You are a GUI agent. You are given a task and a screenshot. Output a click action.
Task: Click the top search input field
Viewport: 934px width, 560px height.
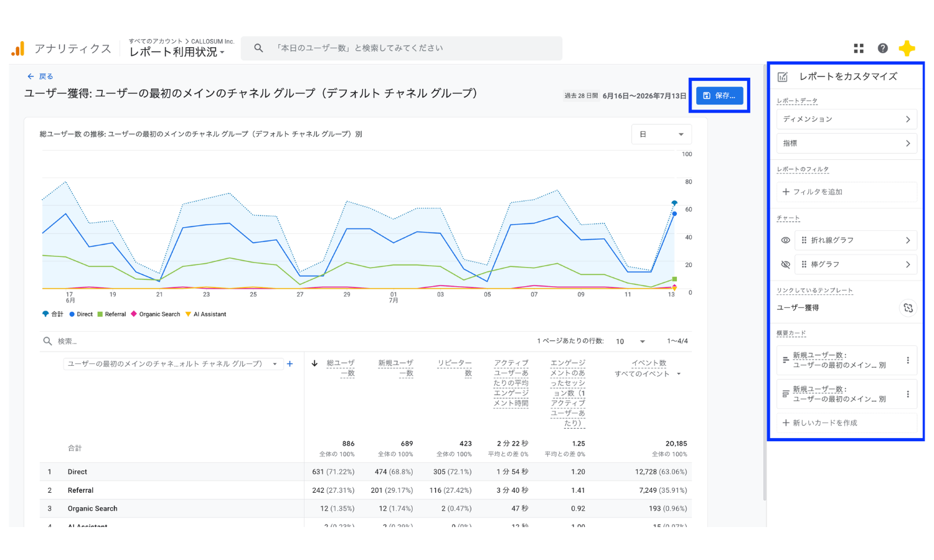(x=402, y=48)
